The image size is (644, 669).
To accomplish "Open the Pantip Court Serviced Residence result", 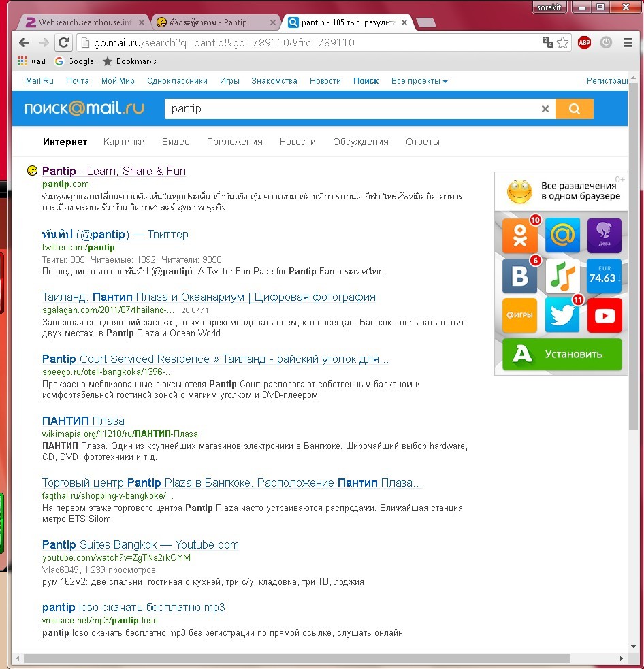I will (x=216, y=359).
